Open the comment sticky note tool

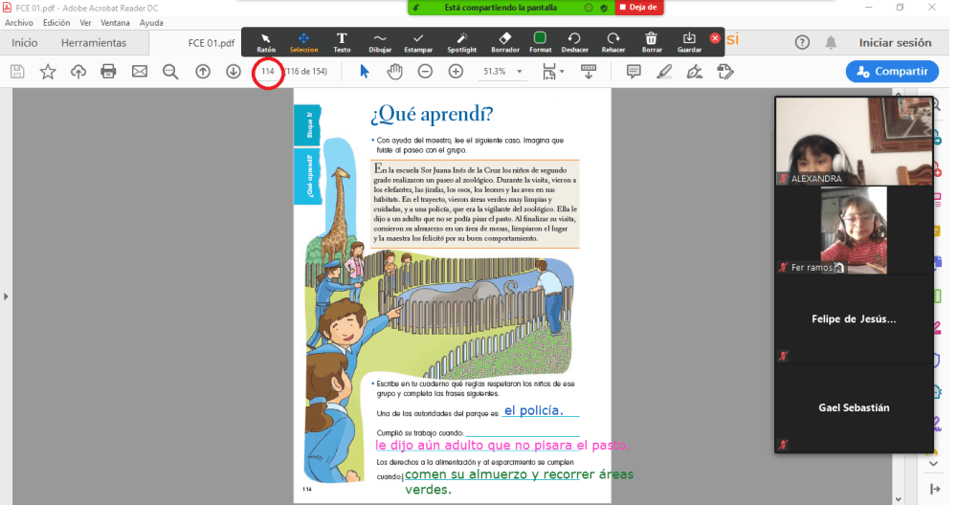pos(633,72)
